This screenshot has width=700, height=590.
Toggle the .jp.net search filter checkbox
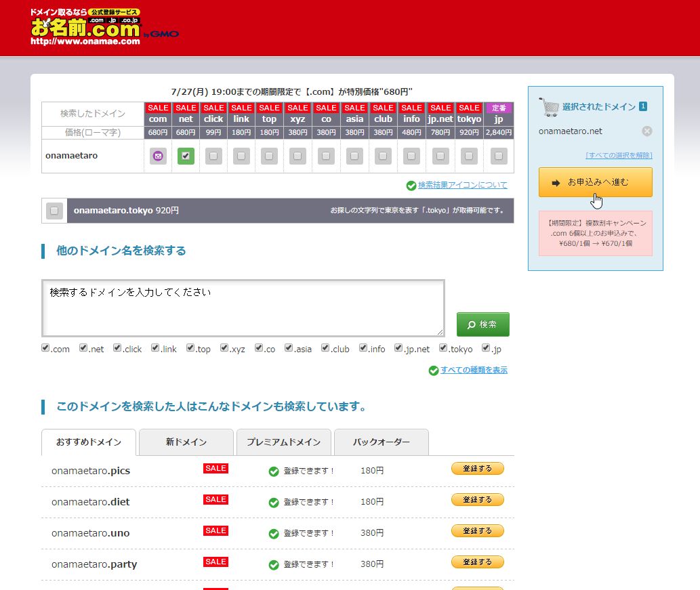[x=398, y=347]
